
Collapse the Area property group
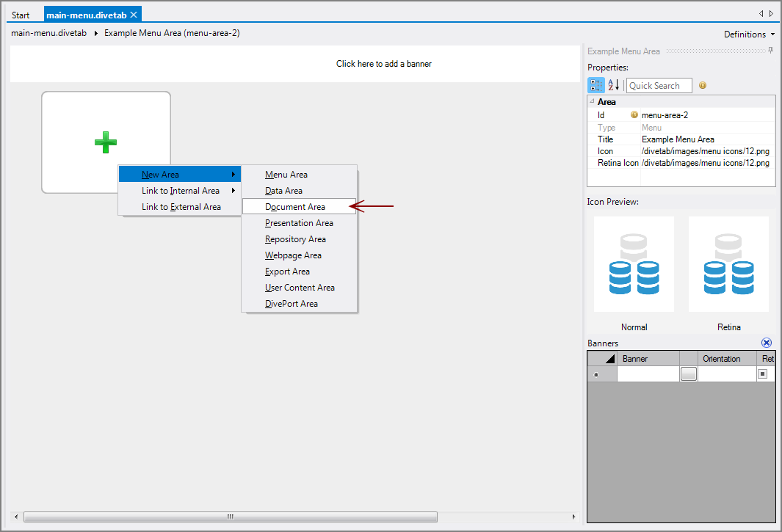tap(592, 101)
